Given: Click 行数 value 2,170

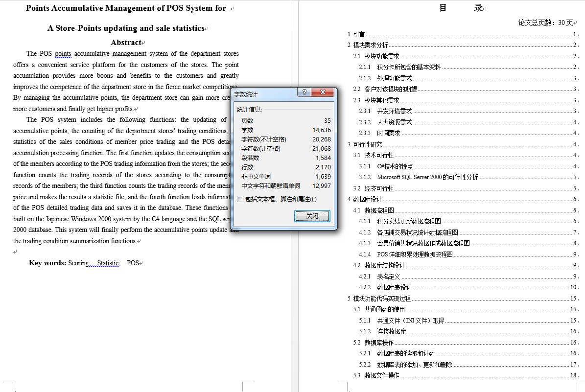Looking at the screenshot, I should click(x=323, y=167).
